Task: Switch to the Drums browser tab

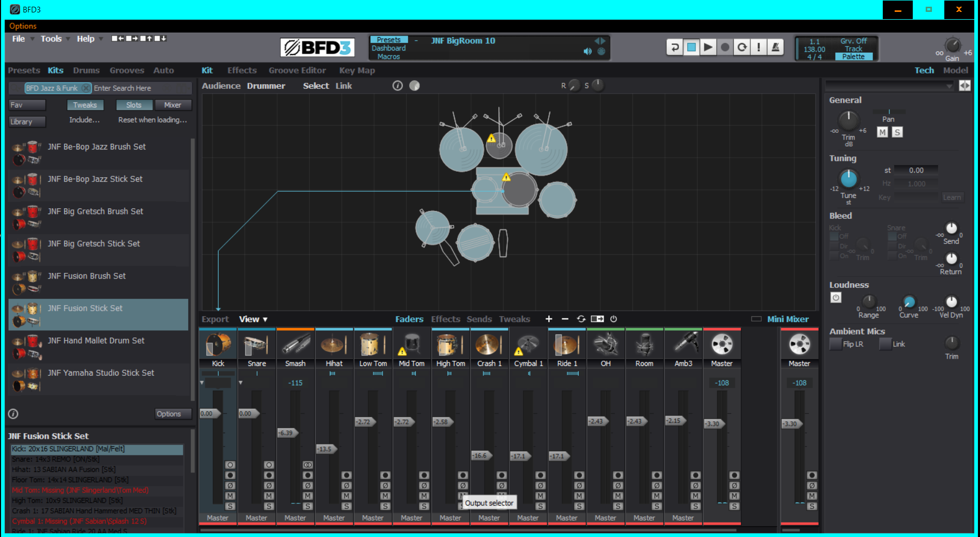Action: click(86, 70)
